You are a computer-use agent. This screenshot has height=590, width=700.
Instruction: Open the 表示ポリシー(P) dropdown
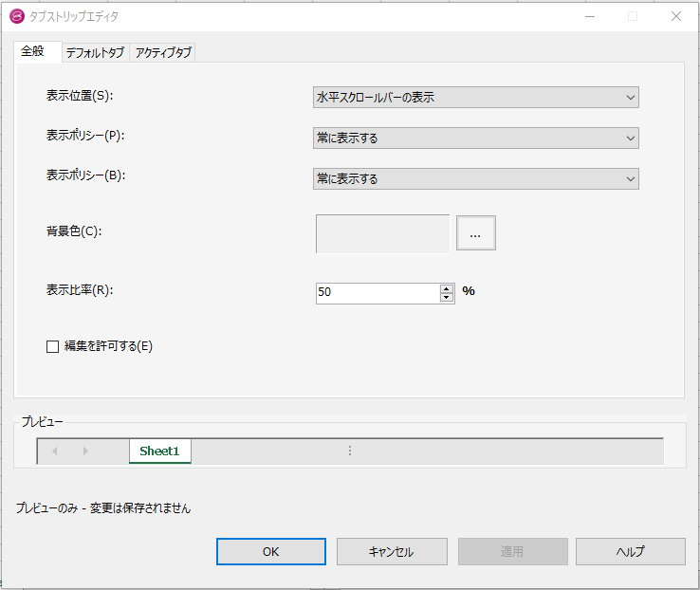[475, 138]
